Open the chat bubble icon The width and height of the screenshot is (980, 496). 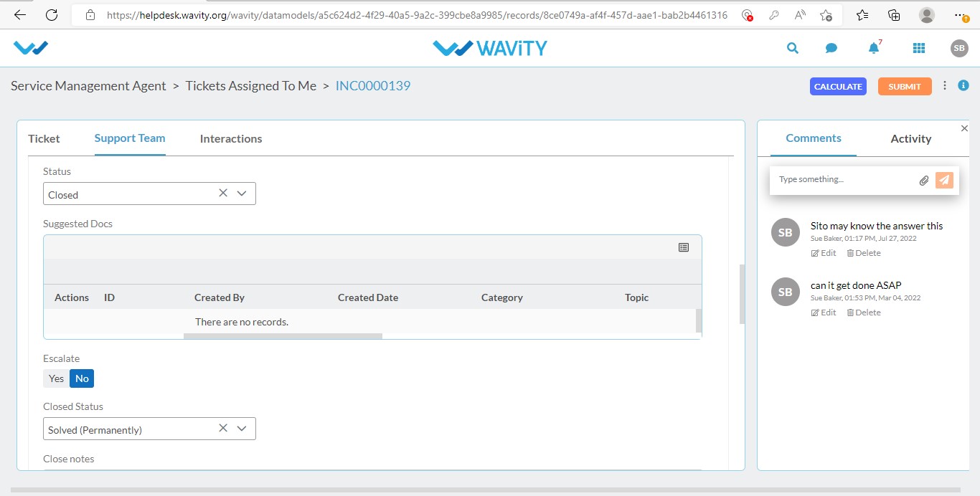pyautogui.click(x=831, y=48)
